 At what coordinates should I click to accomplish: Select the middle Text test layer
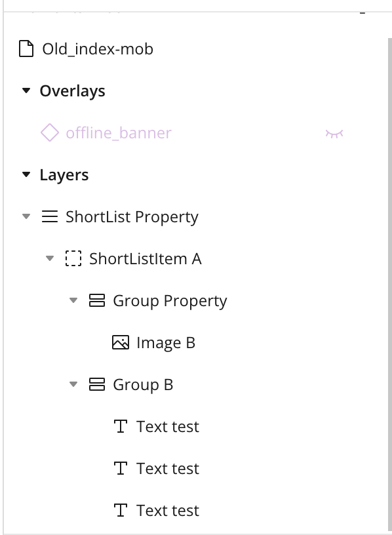[168, 469]
